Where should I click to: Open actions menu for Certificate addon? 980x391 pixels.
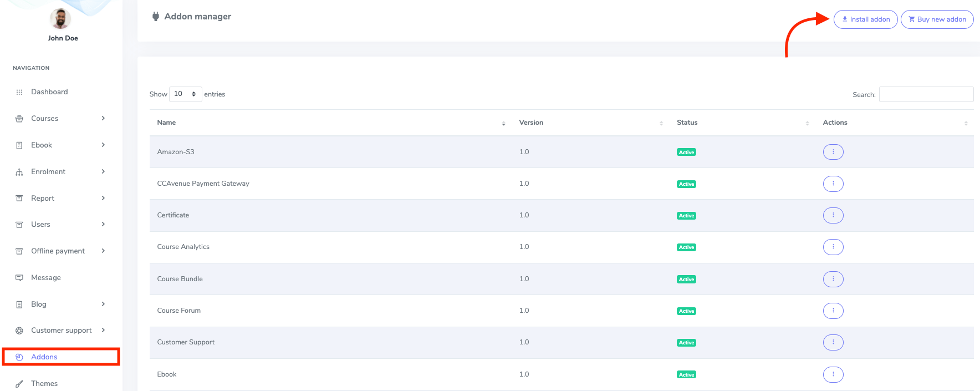coord(833,215)
